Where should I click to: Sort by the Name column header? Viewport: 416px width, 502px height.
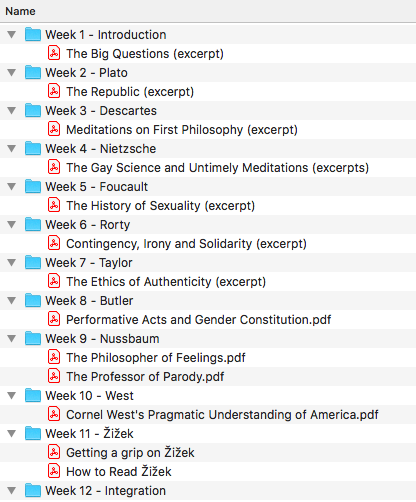click(20, 11)
